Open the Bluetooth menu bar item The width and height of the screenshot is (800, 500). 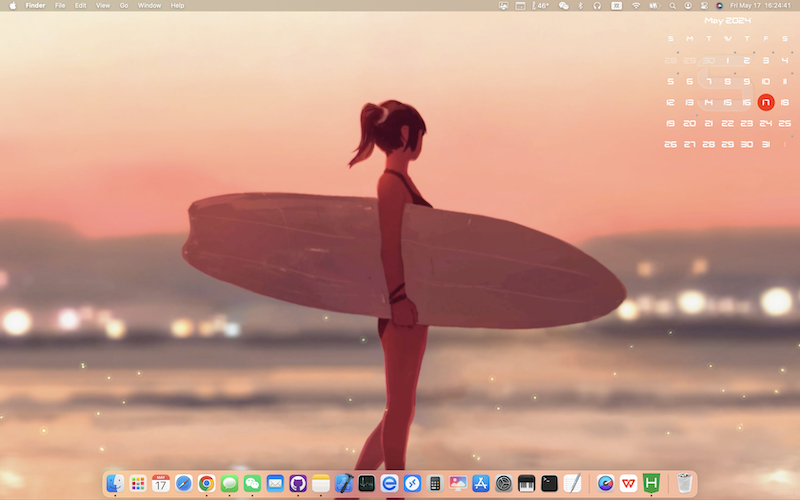[x=580, y=6]
